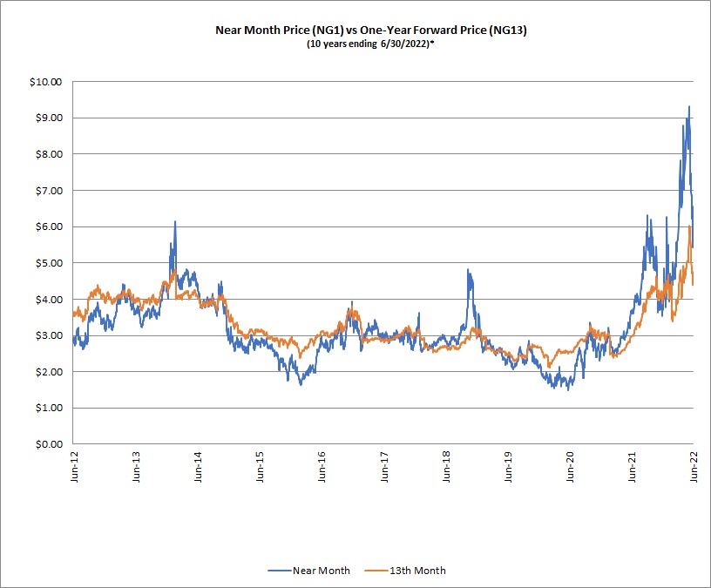Select the $7.00 y-axis label

(x=49, y=191)
